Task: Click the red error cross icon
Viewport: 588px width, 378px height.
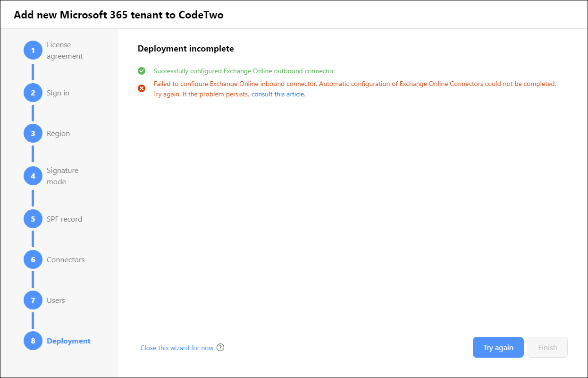Action: pyautogui.click(x=142, y=88)
